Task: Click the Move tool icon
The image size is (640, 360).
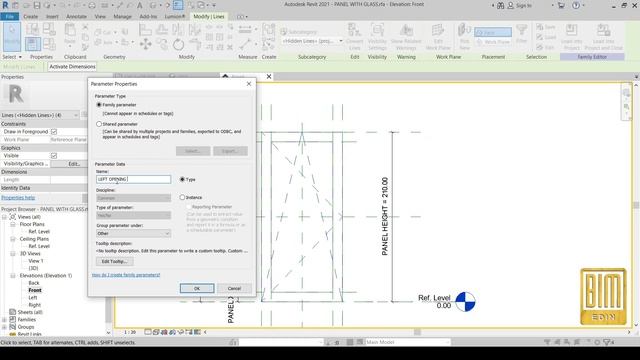Action: click(146, 44)
